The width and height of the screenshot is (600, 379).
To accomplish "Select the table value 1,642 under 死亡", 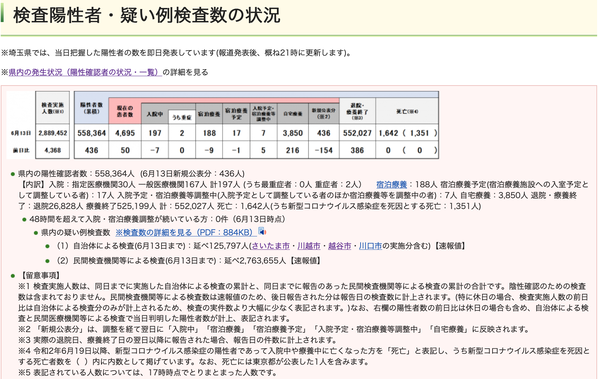I will [x=389, y=133].
